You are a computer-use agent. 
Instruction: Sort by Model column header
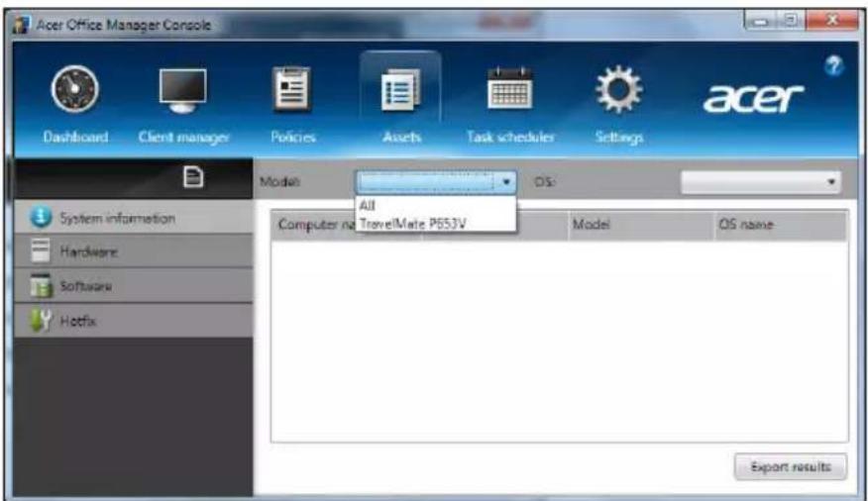pyautogui.click(x=640, y=225)
